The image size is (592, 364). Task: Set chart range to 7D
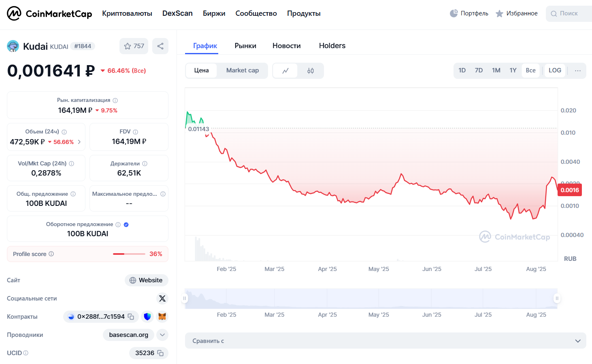(x=479, y=70)
